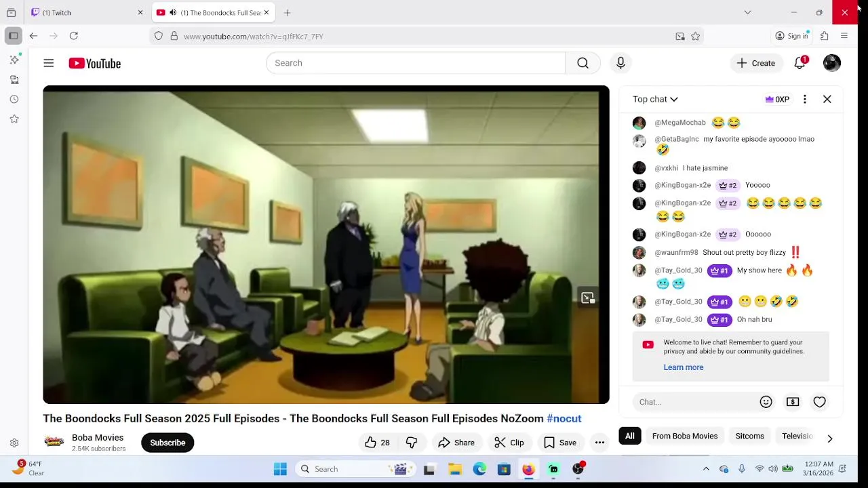Click the Clip button

pos(509,443)
